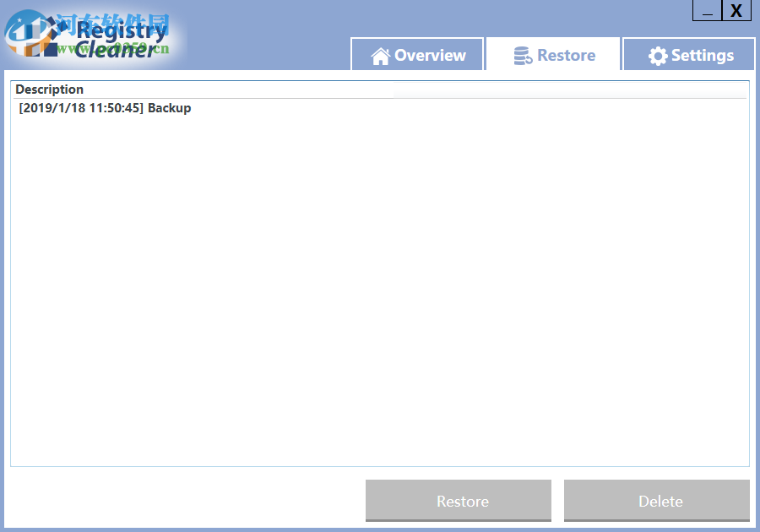Select the Restore tab
This screenshot has width=760, height=532.
[x=553, y=54]
